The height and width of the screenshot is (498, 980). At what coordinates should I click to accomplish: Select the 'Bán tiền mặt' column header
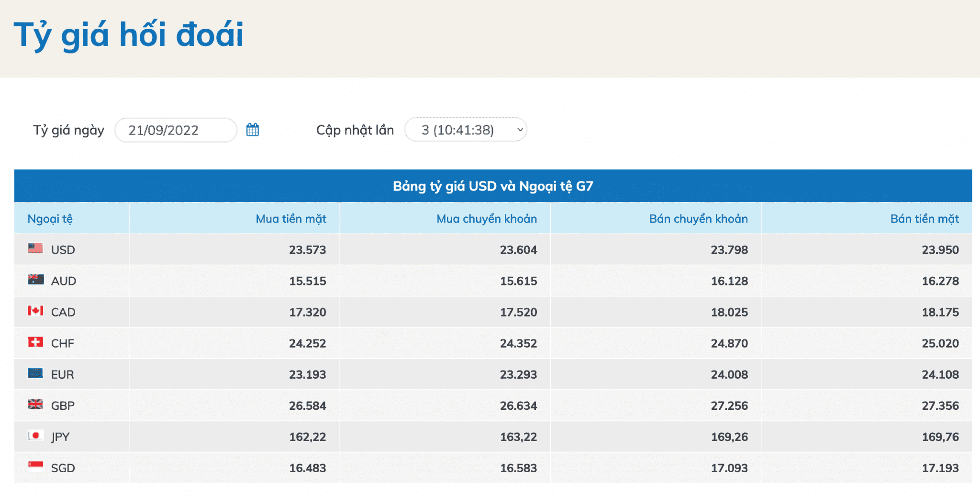[x=924, y=219]
